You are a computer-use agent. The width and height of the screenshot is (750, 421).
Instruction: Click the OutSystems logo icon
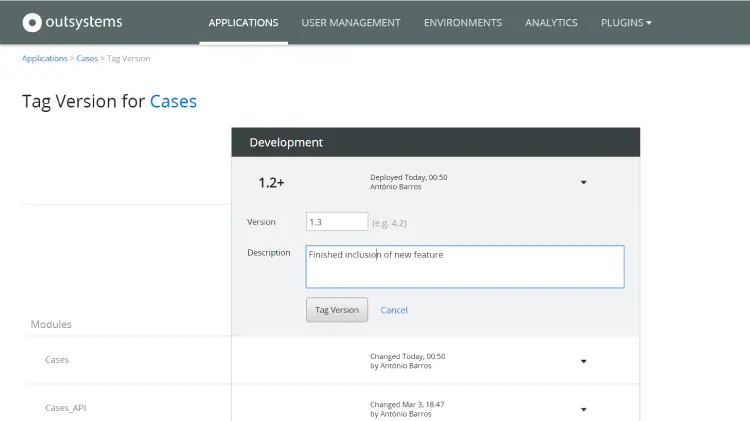32,22
